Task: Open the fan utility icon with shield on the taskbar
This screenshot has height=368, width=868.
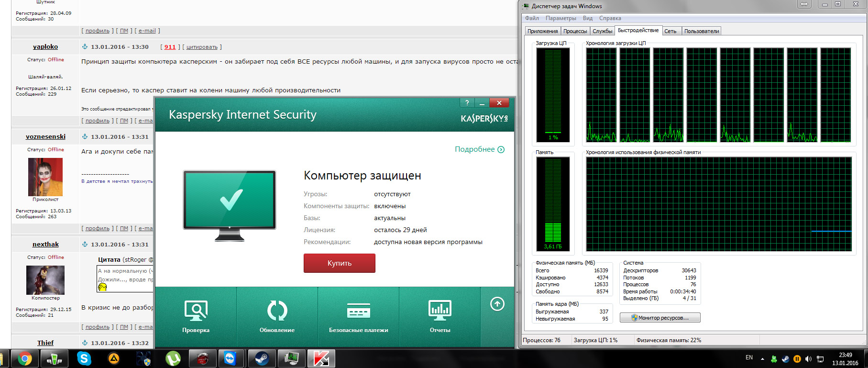Action: pyautogui.click(x=143, y=358)
